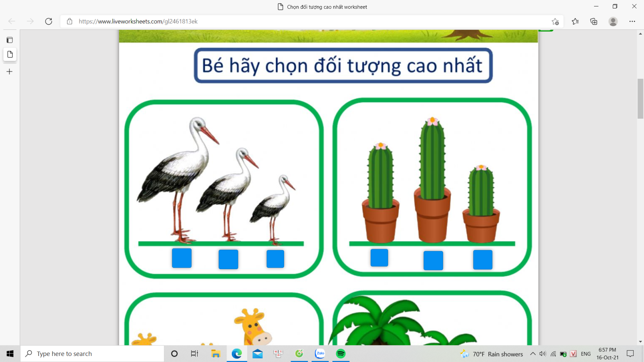Check the box under the tallest stork
This screenshot has width=644, height=362.
pyautogui.click(x=182, y=258)
